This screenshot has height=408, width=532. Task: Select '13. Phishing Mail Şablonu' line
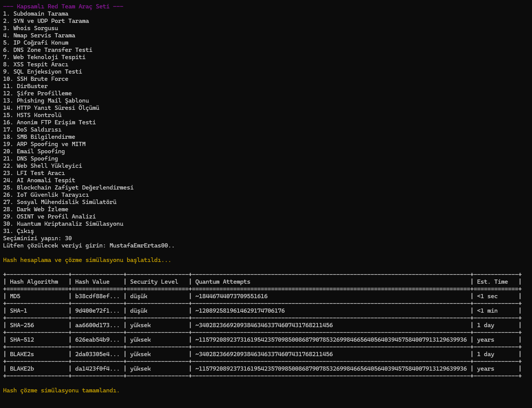point(46,101)
